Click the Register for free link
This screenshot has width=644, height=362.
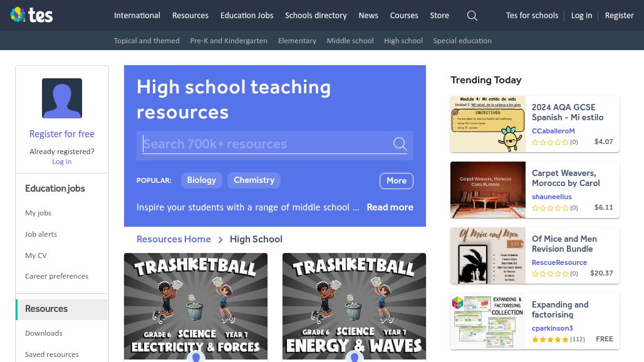tap(62, 134)
